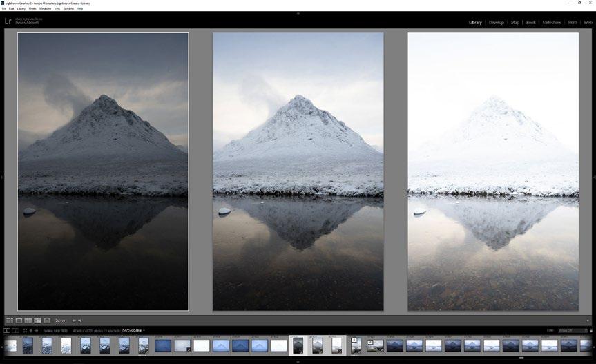
Task: Select the dark mountain filmstrip thumbnail
Action: 298,345
